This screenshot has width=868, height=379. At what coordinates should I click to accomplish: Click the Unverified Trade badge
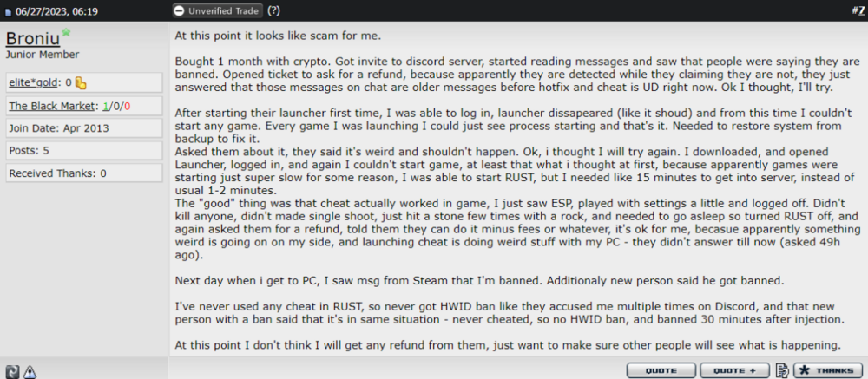pos(217,11)
